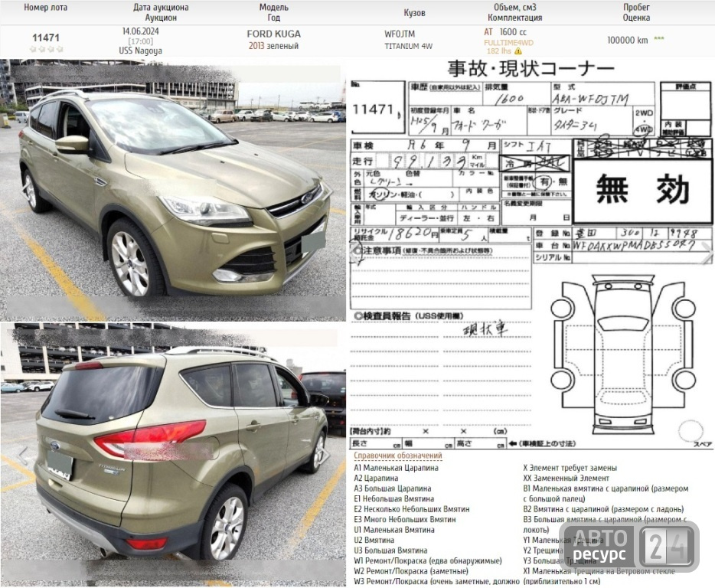Click the 'E1 Небольшая Вмятина' legend entry

pos(394,498)
